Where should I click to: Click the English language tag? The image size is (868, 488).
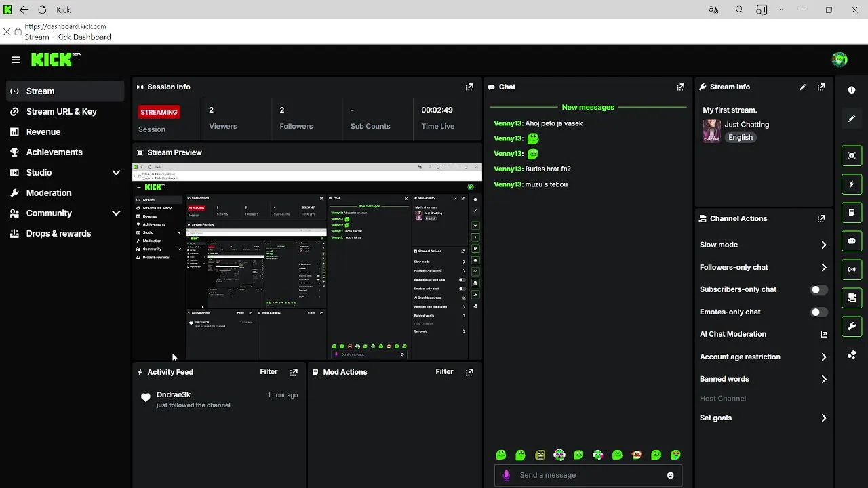pos(741,137)
